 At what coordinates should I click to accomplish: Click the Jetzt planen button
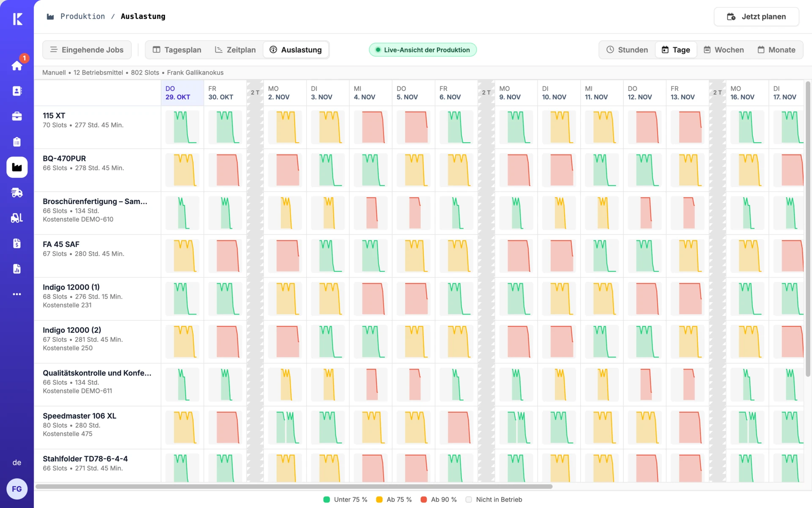756,17
